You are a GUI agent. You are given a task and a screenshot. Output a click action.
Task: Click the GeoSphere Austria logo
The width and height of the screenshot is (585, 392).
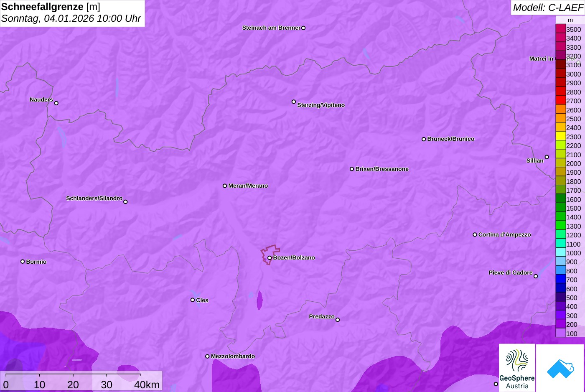(517, 368)
